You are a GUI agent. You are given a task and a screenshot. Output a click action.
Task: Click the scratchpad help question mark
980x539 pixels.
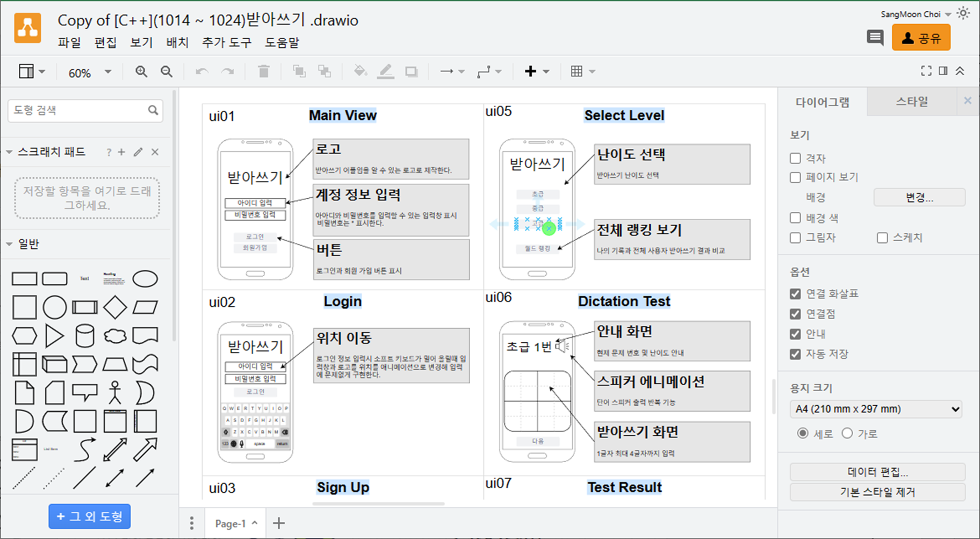coord(109,153)
